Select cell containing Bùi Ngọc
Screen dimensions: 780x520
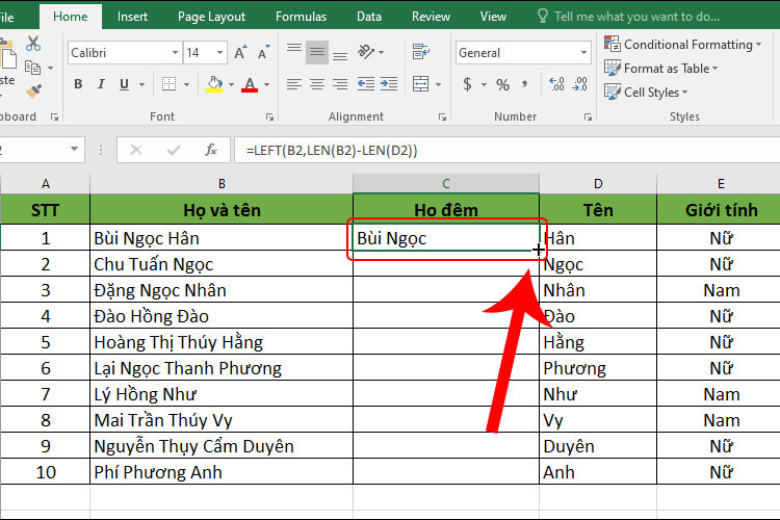[446, 238]
